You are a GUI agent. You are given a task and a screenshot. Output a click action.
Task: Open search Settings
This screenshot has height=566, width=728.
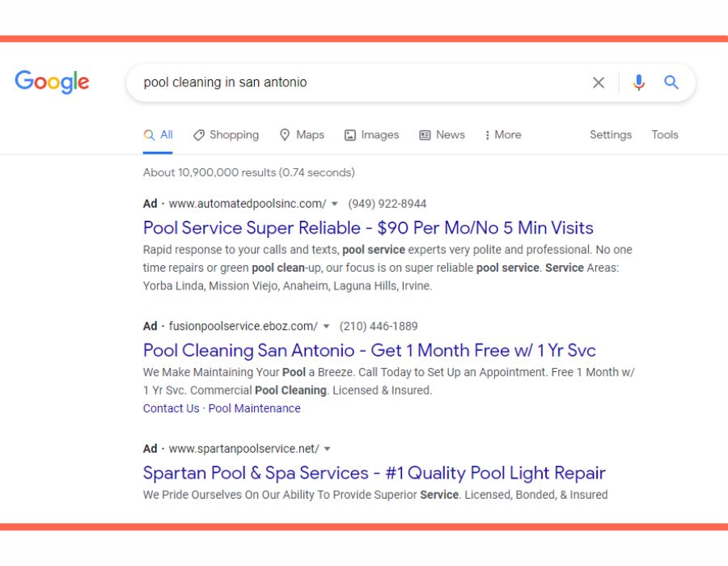click(611, 135)
